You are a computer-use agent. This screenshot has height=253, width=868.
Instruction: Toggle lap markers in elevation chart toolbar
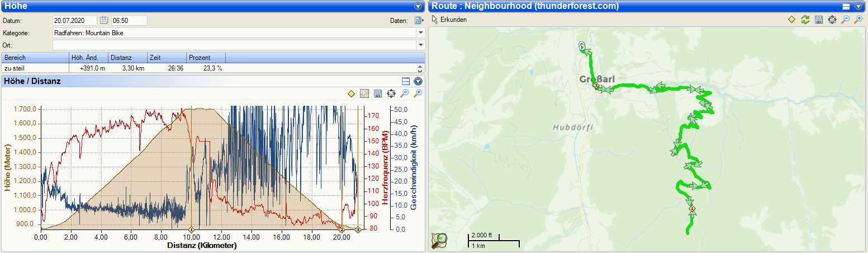click(351, 93)
